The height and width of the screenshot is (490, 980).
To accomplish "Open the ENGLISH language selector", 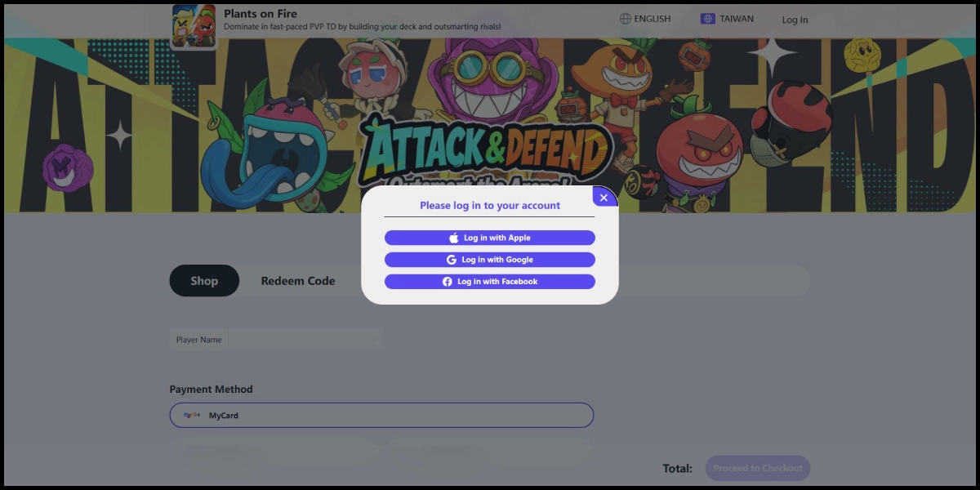I will tap(645, 19).
